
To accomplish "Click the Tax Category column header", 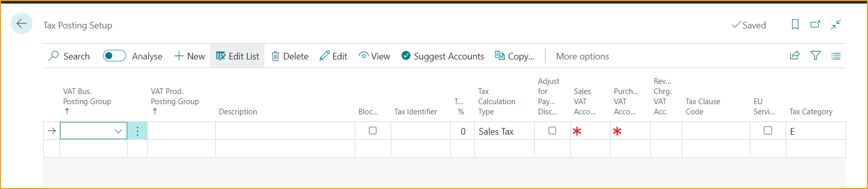I will pos(811,112).
